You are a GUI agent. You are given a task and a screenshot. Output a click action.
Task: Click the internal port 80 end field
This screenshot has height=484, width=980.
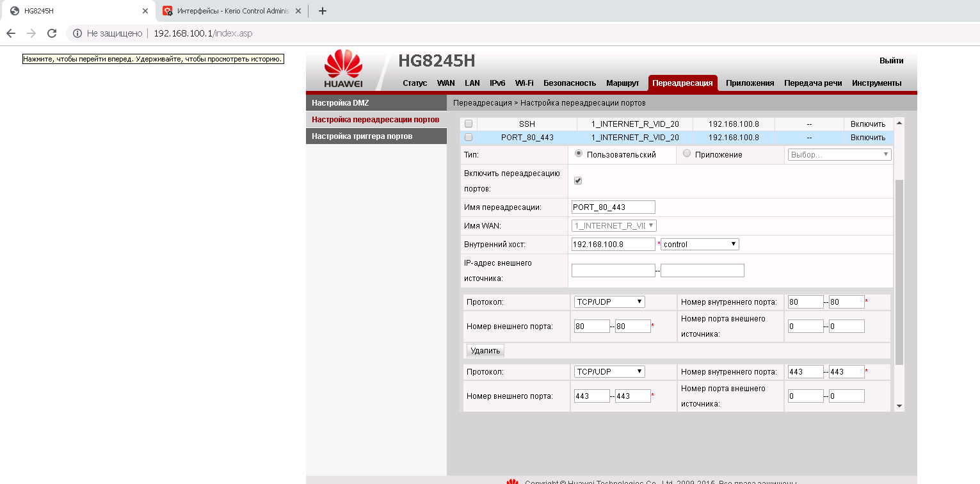pos(846,302)
